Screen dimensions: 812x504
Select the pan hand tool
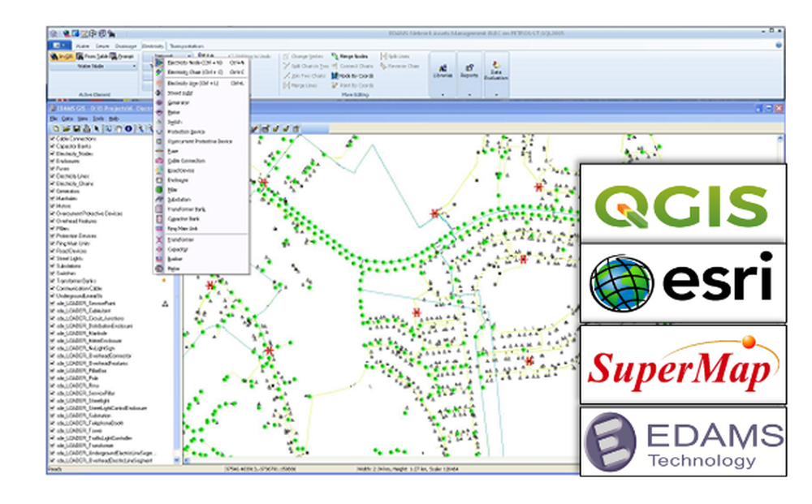pos(118,128)
